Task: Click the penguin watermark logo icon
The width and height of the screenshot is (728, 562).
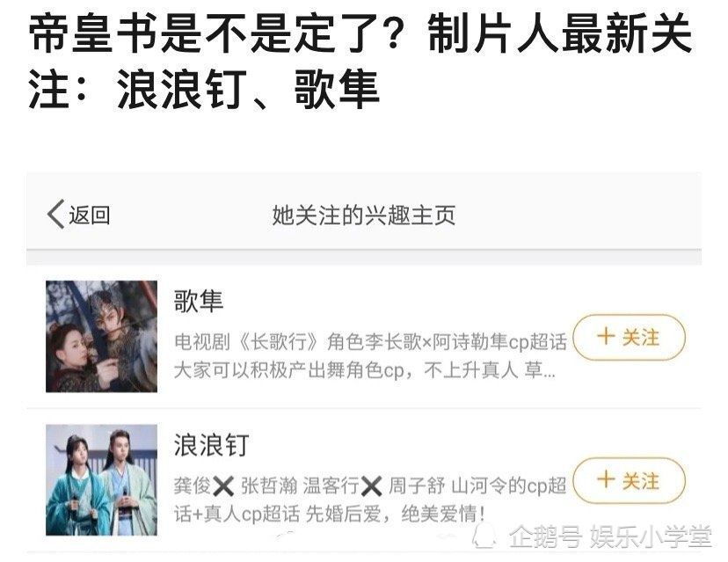Action: point(485,535)
